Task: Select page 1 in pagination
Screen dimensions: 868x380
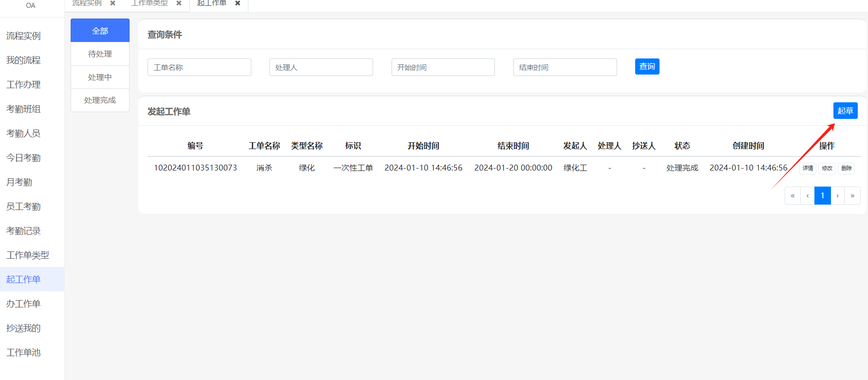Action: pos(823,196)
